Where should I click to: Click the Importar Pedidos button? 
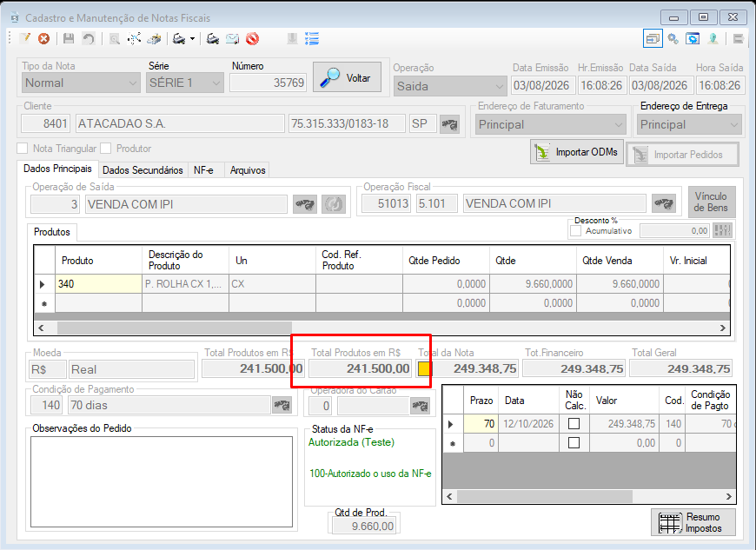(x=682, y=155)
